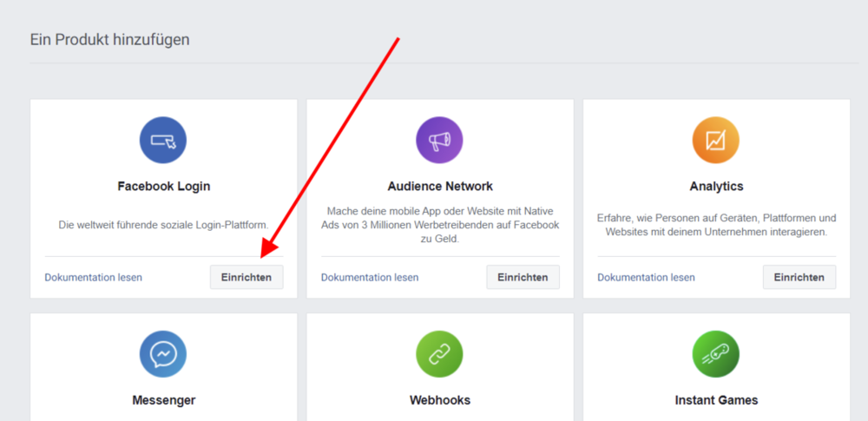Click the Audience Network title

[440, 186]
